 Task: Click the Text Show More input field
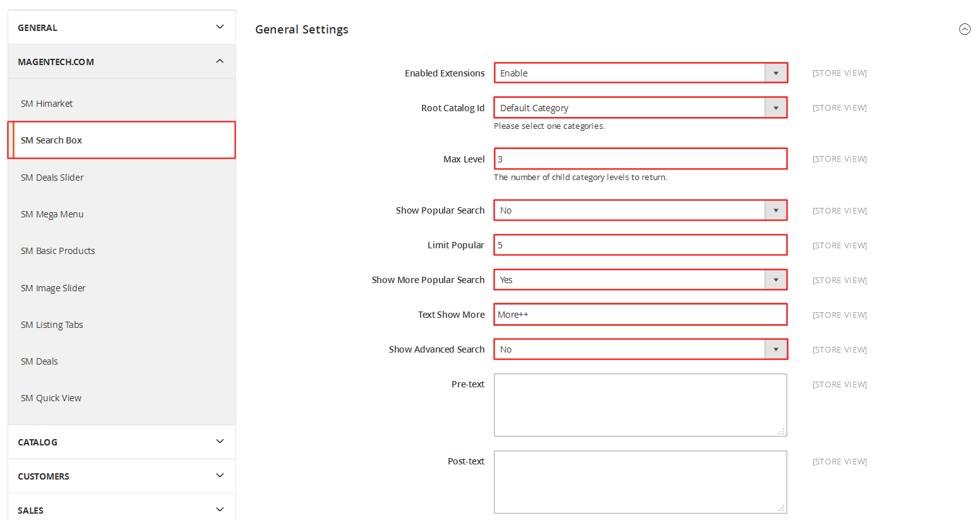(640, 314)
